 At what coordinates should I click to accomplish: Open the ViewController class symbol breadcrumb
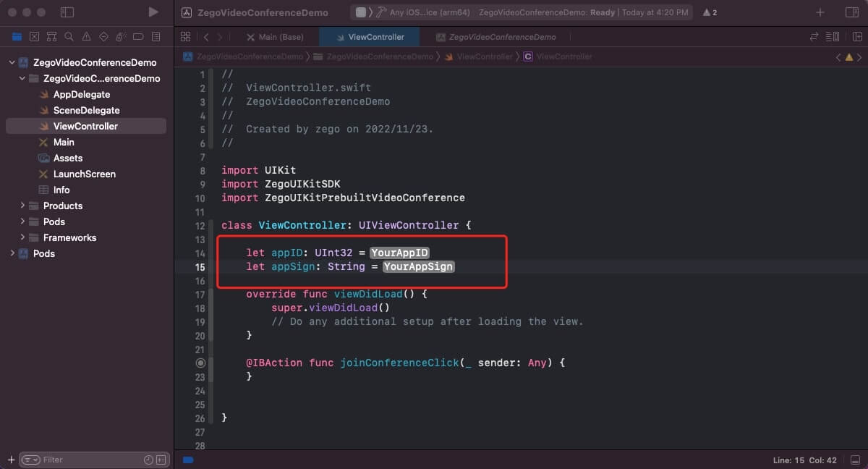[558, 56]
